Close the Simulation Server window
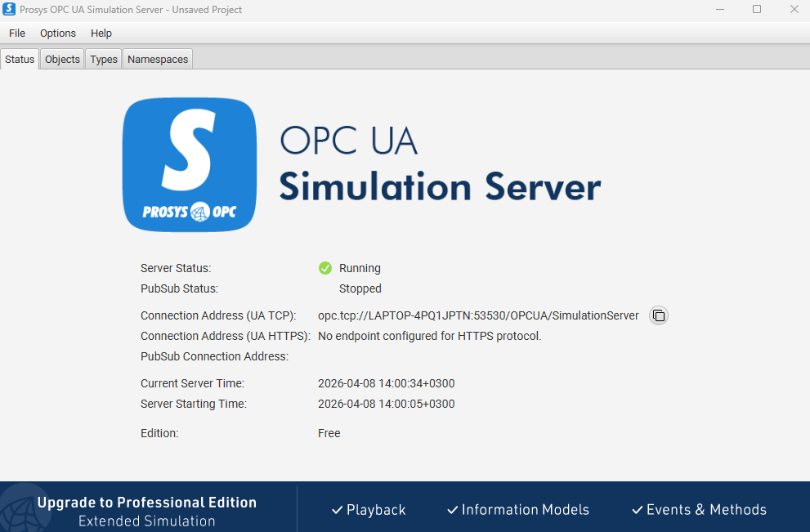This screenshot has width=810, height=532. (x=794, y=9)
